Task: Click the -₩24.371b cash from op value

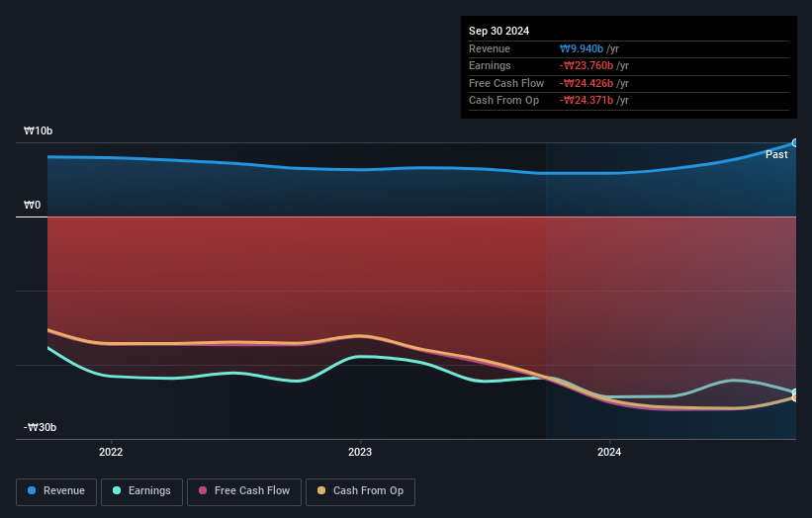Action: click(x=586, y=101)
